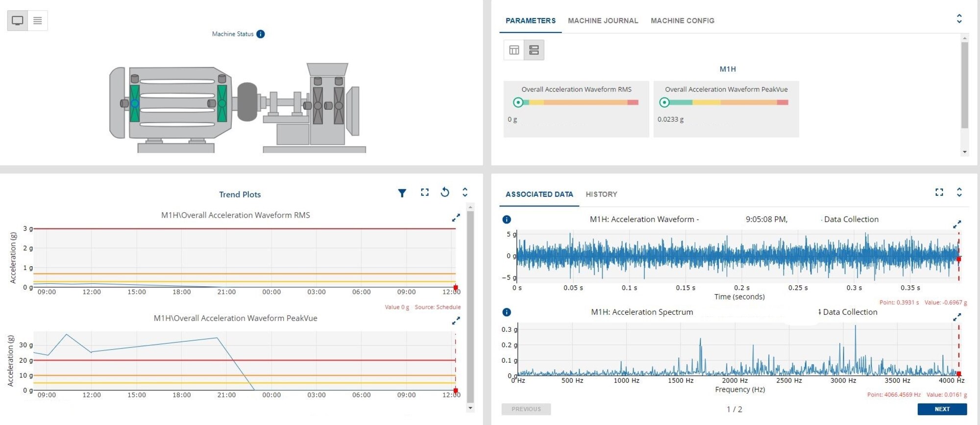
Task: Switch parameters to table layout
Action: [x=514, y=50]
